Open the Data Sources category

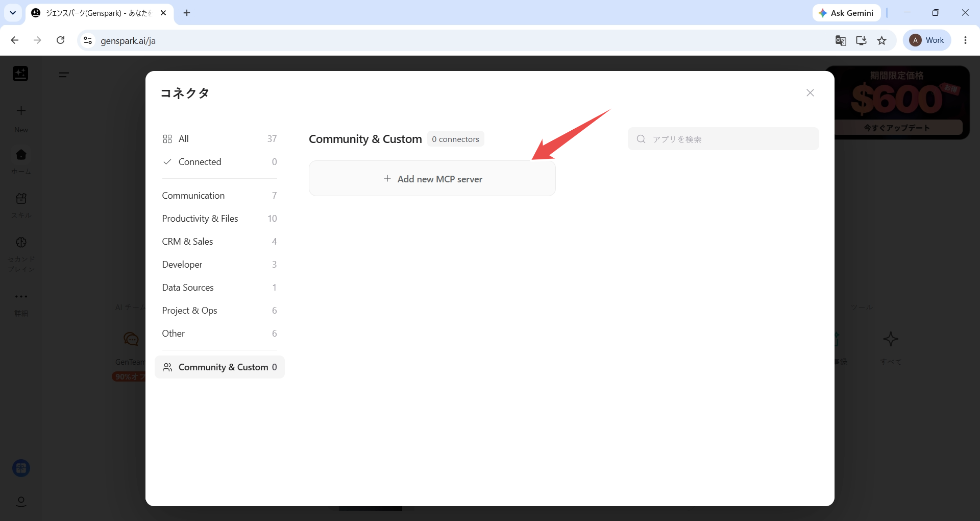click(x=219, y=288)
